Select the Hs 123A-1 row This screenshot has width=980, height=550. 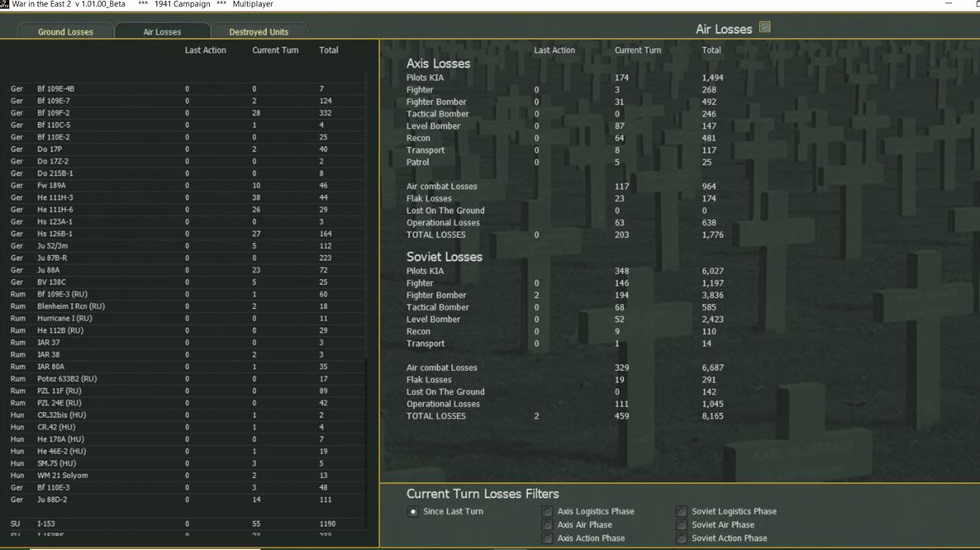click(x=186, y=221)
